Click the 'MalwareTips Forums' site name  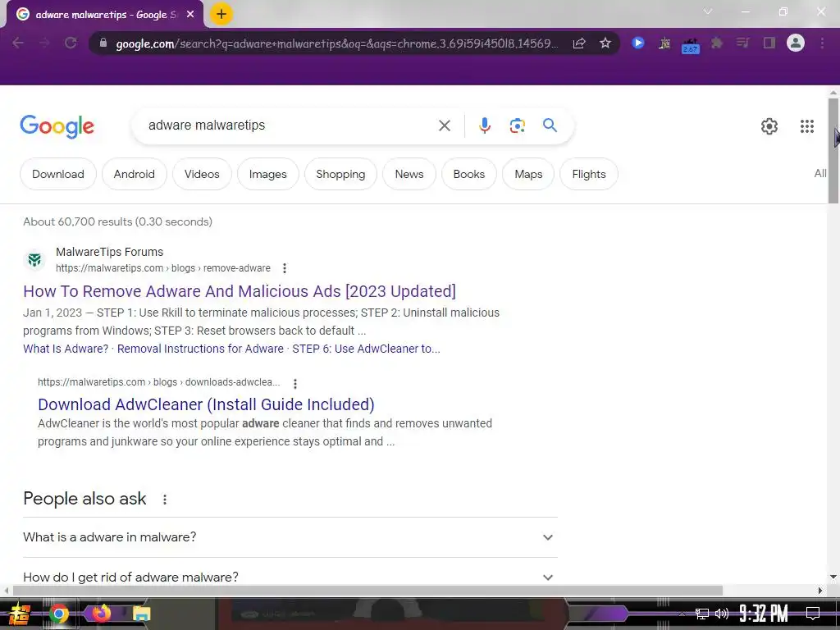pyautogui.click(x=109, y=252)
